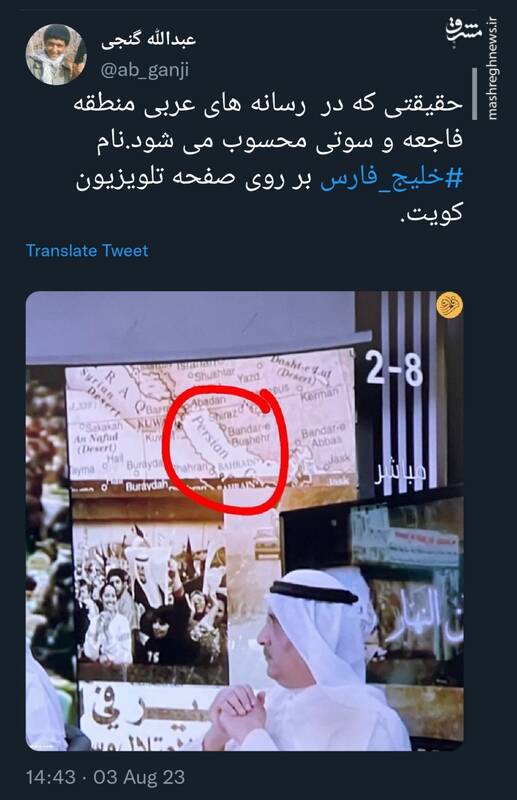Open the black-and-white crowd photo
The width and height of the screenshot is (517, 800).
point(150,592)
